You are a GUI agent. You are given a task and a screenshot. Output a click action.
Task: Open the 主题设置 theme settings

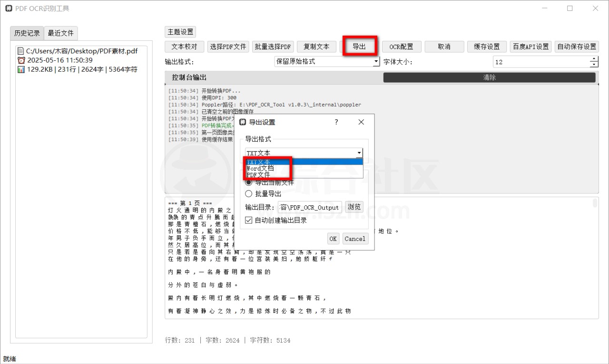[x=180, y=32]
